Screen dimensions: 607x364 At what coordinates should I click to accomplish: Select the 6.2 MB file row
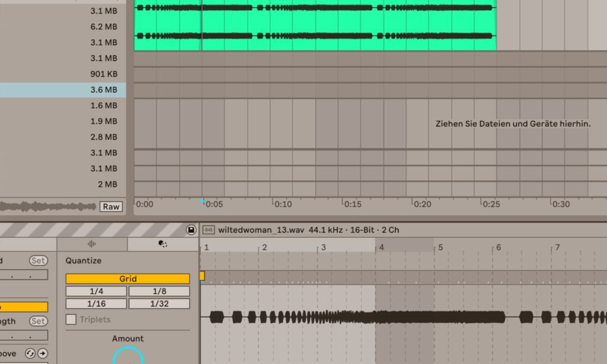point(63,27)
